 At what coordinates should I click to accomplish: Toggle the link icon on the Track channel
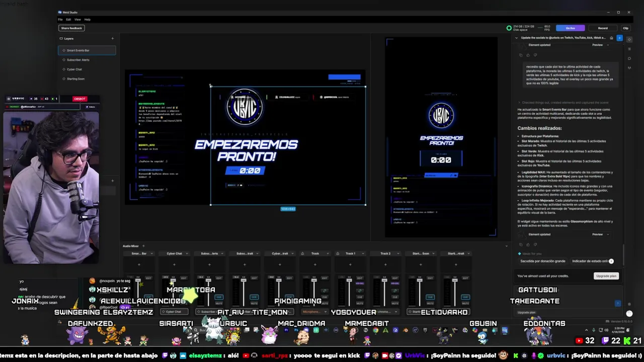pos(325,291)
